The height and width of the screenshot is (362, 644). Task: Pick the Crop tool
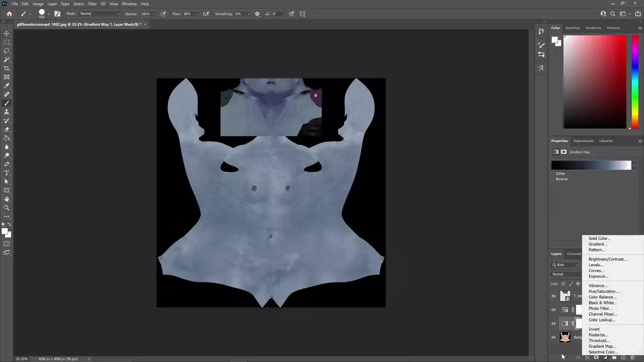7,68
